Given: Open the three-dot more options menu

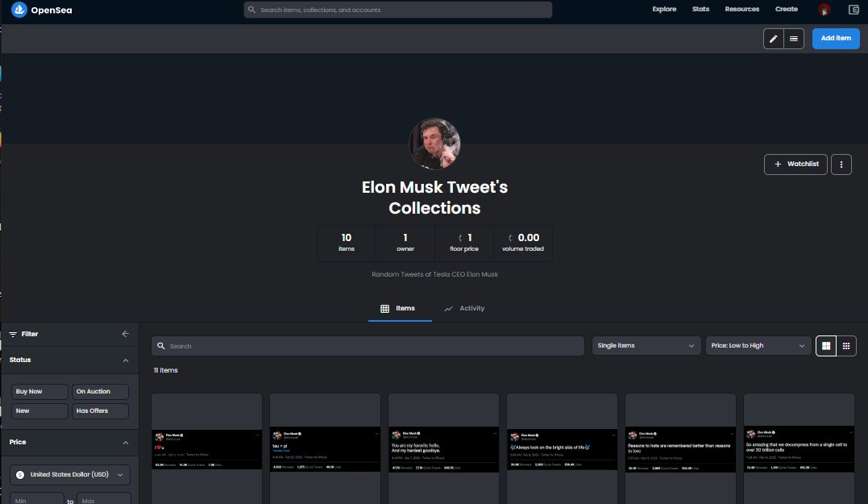Looking at the screenshot, I should click(x=841, y=165).
